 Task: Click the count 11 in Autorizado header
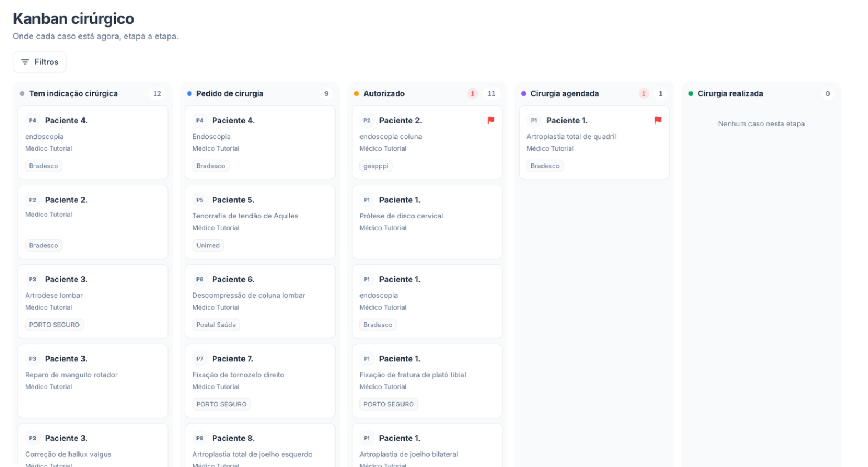(491, 93)
